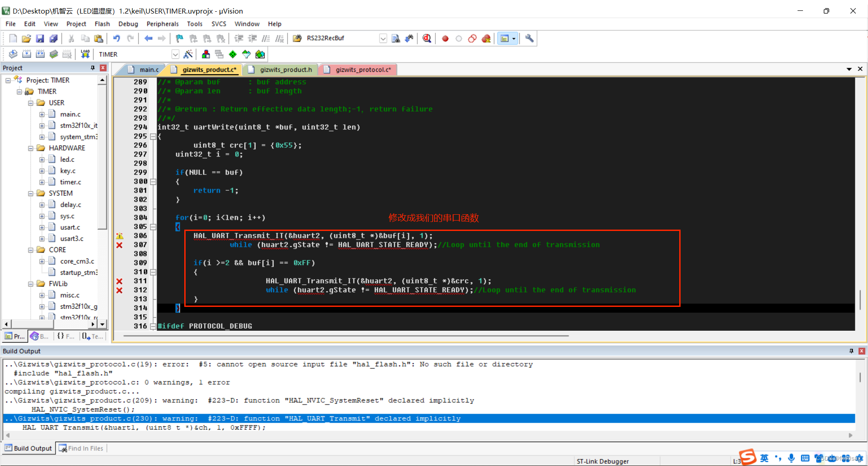
Task: Collapse code fold at line 300
Action: [x=153, y=182]
